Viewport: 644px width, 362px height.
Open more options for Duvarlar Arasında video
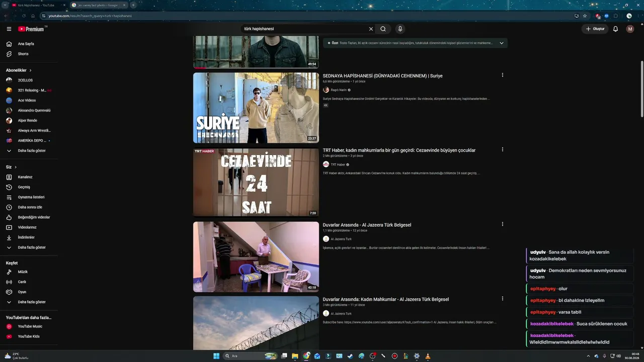pyautogui.click(x=502, y=224)
